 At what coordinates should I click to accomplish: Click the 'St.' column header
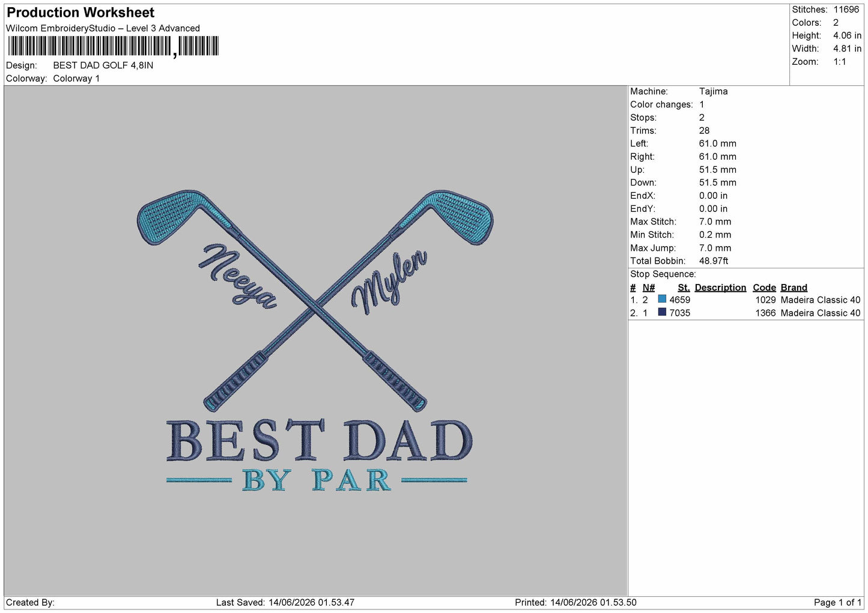pos(684,288)
